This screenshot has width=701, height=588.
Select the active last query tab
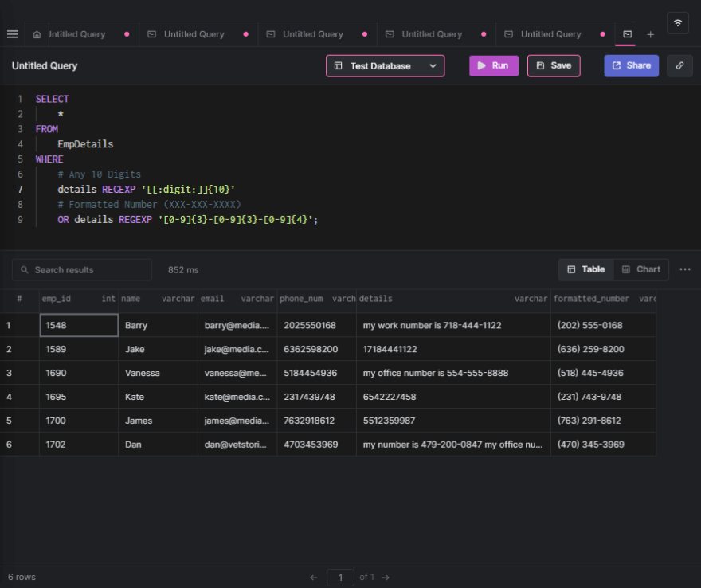pyautogui.click(x=627, y=34)
